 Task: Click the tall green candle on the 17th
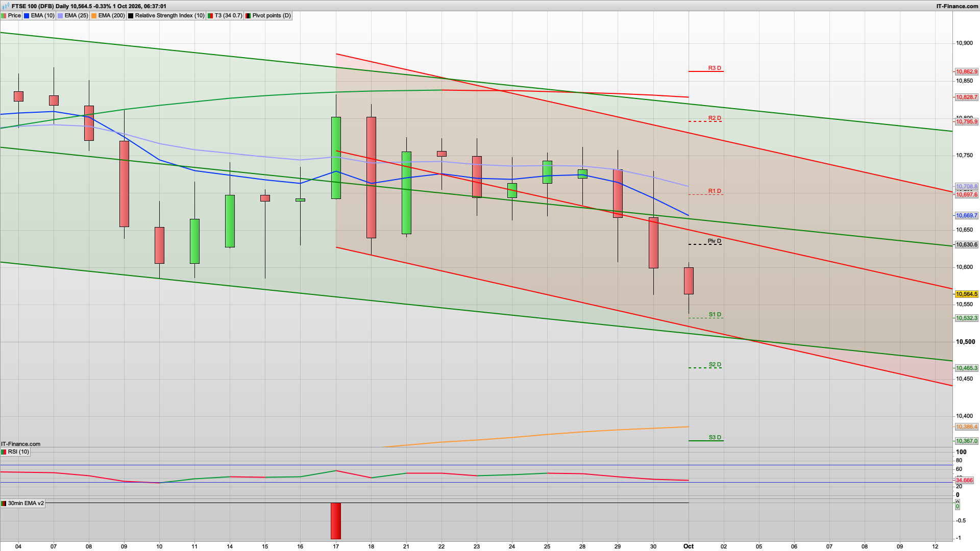[336, 158]
